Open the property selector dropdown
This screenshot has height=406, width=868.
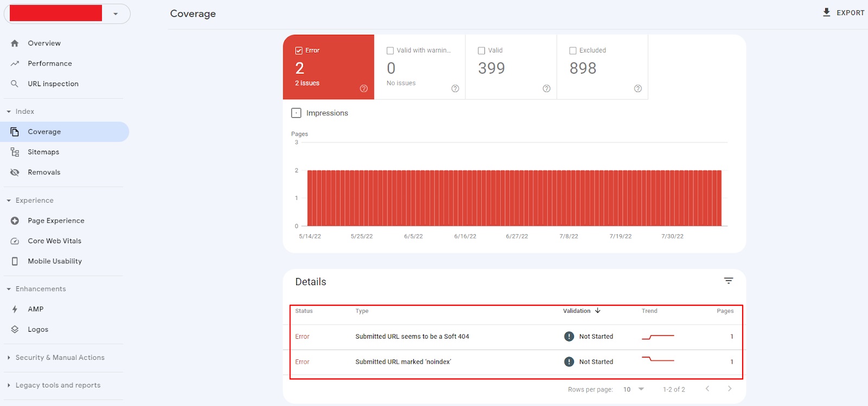(x=116, y=14)
